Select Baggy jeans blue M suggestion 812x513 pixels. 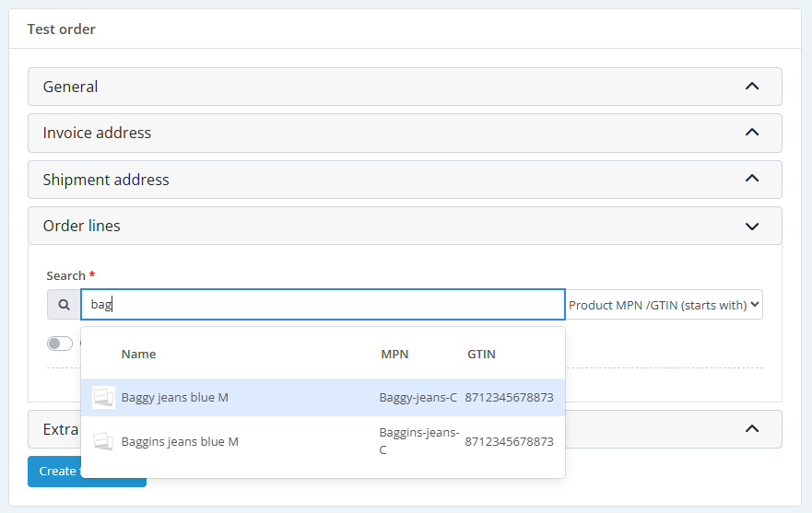click(x=324, y=397)
